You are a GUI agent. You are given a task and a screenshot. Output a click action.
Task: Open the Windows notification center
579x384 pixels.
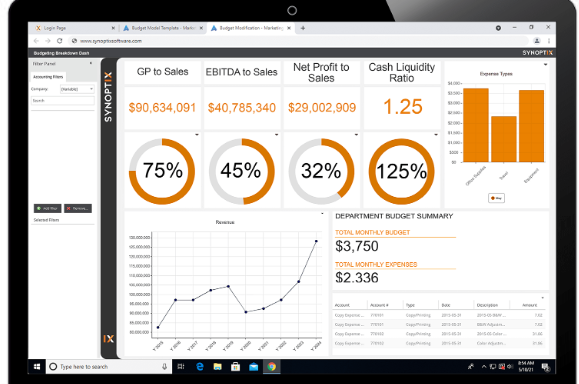point(546,367)
